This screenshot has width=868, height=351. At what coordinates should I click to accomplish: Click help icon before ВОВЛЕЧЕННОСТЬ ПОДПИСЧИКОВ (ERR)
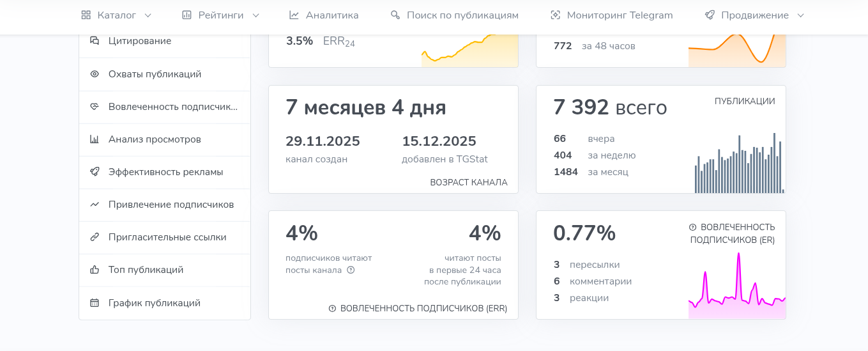pyautogui.click(x=332, y=308)
